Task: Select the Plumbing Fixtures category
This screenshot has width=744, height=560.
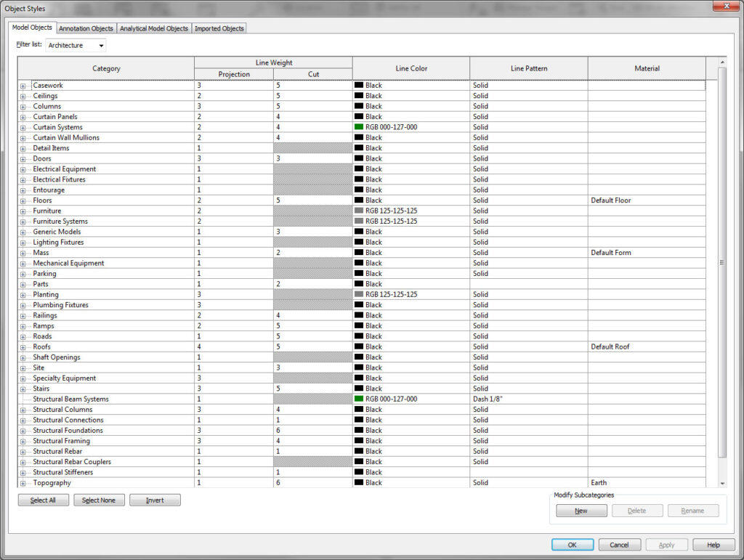Action: click(61, 305)
